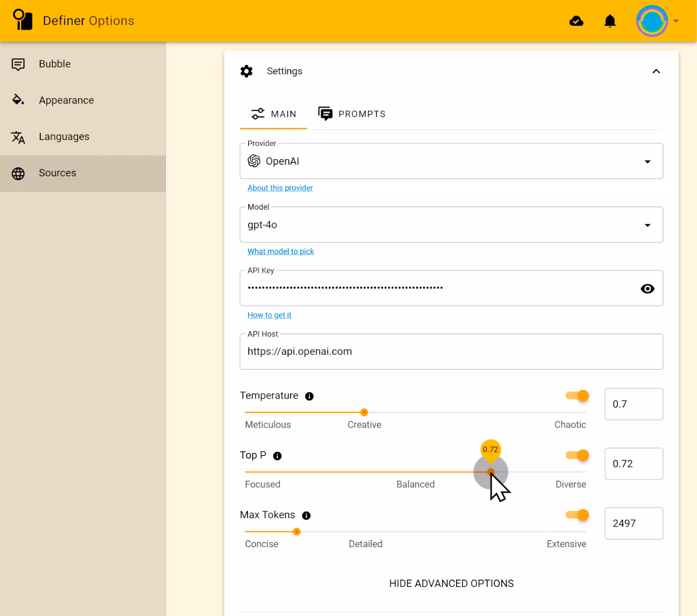Open notifications bell icon
The width and height of the screenshot is (697, 616).
(x=610, y=21)
